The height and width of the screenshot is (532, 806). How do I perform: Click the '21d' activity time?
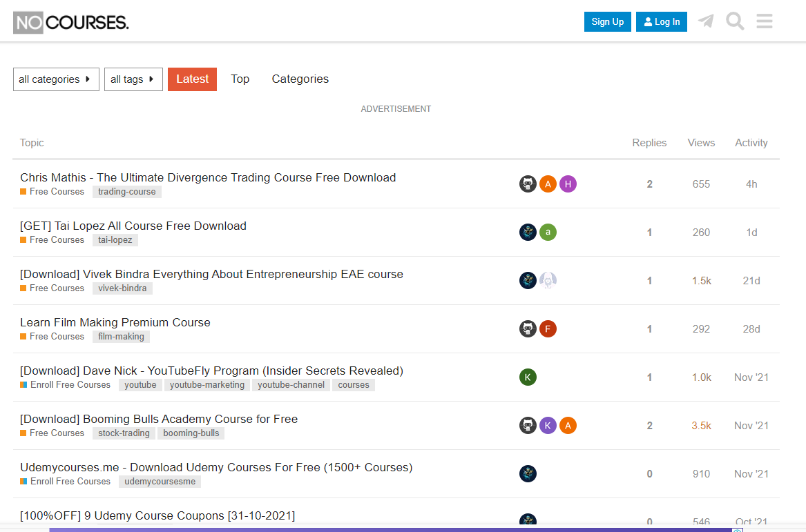coord(751,280)
